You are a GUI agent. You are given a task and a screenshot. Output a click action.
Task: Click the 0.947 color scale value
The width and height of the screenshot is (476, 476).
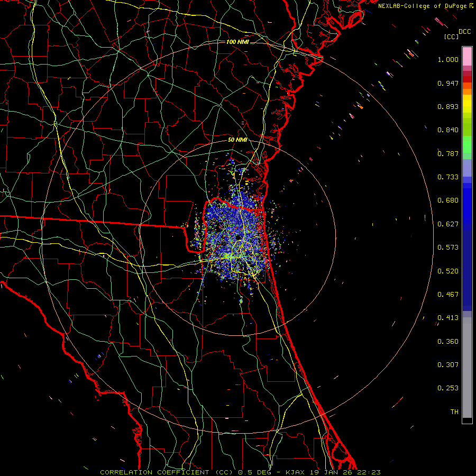[x=448, y=83]
